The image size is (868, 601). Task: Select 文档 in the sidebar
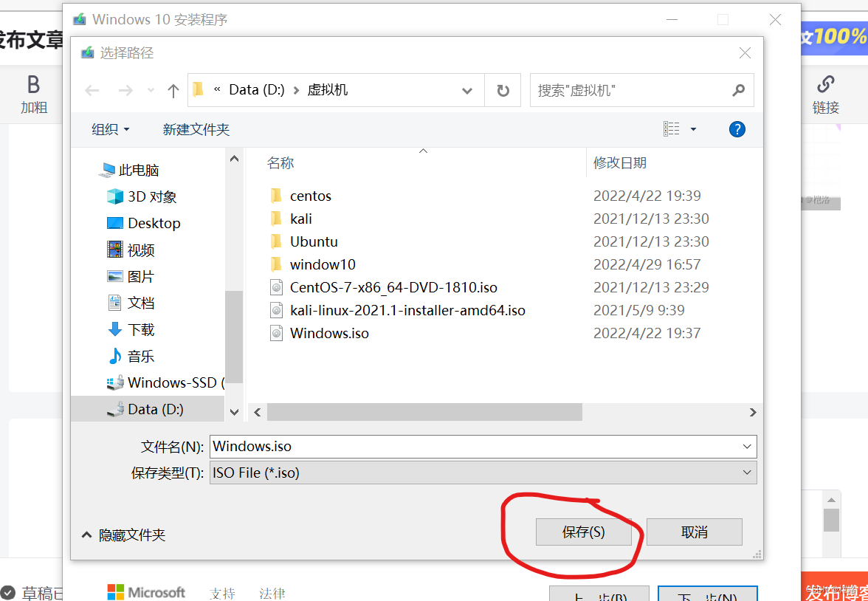pyautogui.click(x=131, y=303)
